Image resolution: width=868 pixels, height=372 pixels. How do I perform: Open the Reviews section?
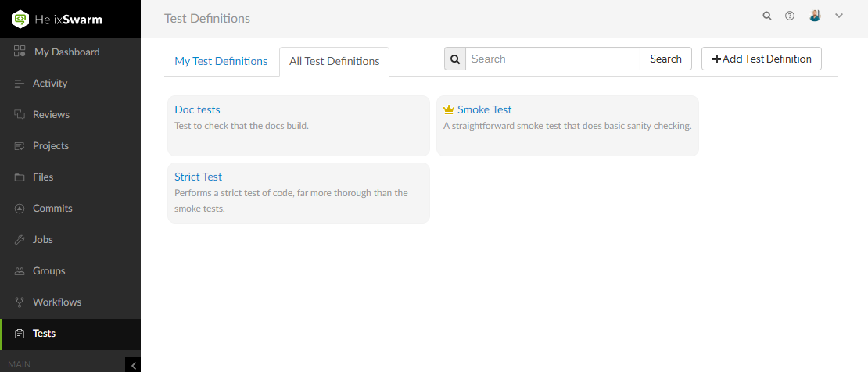(51, 115)
